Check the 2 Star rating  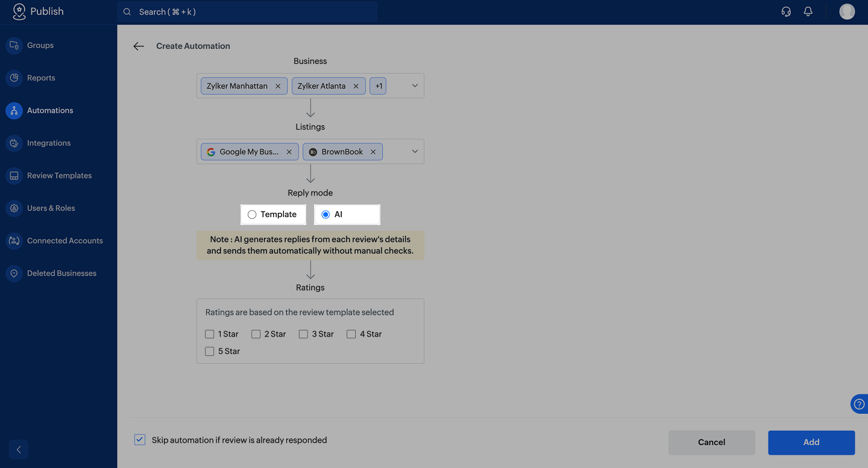pyautogui.click(x=256, y=334)
